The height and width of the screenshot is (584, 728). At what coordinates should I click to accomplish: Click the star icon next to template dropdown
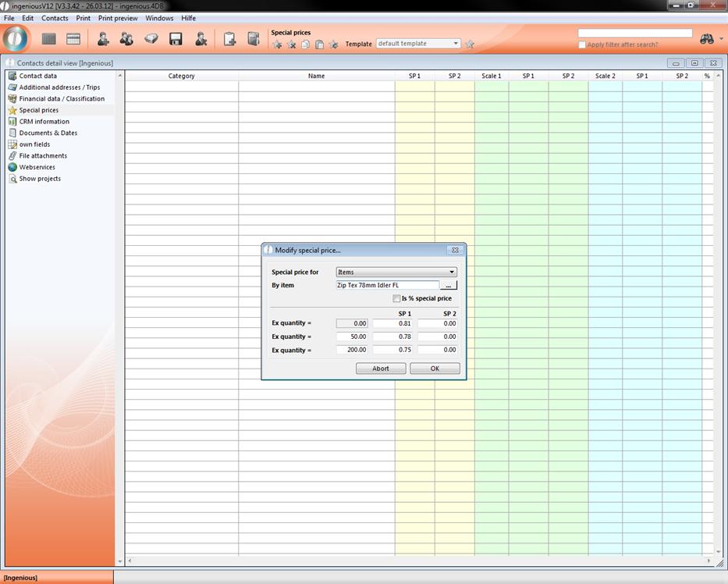[x=470, y=45]
